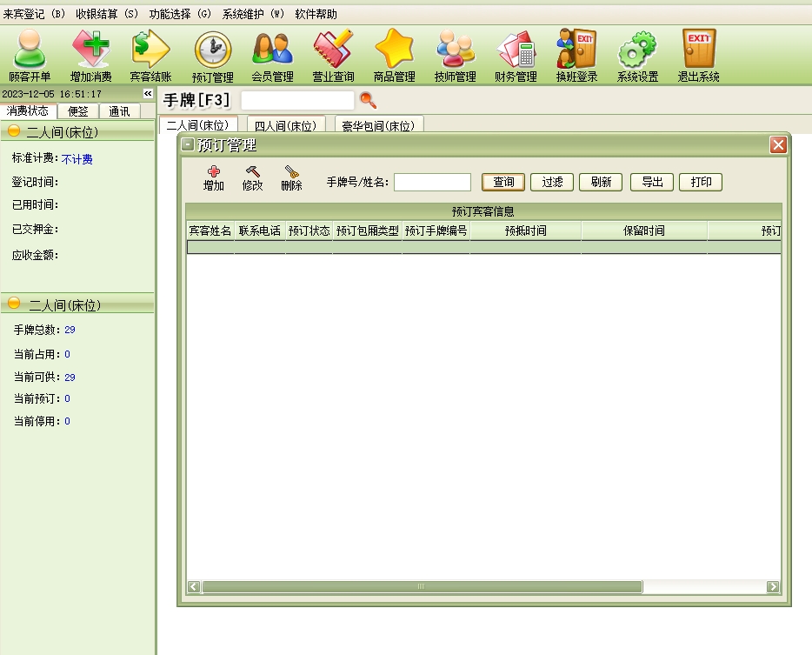Click 增加 to add a reservation
The height and width of the screenshot is (655, 812).
pos(213,178)
